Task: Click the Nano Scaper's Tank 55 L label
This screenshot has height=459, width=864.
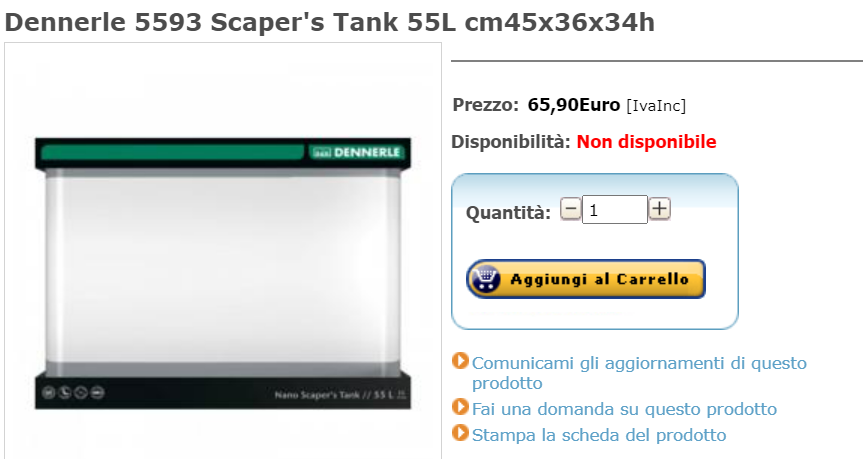Action: pyautogui.click(x=340, y=395)
